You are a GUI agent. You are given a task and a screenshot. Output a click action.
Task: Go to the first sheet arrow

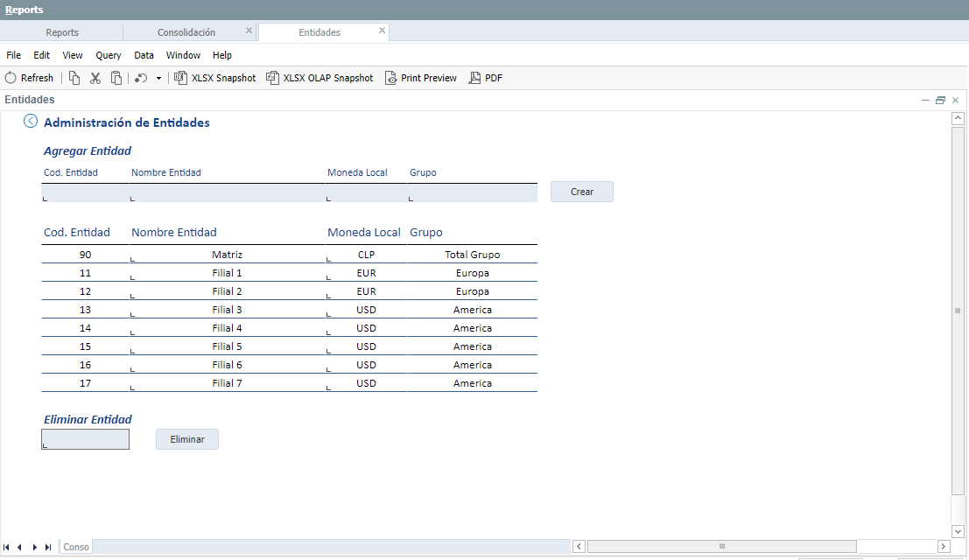pos(6,547)
